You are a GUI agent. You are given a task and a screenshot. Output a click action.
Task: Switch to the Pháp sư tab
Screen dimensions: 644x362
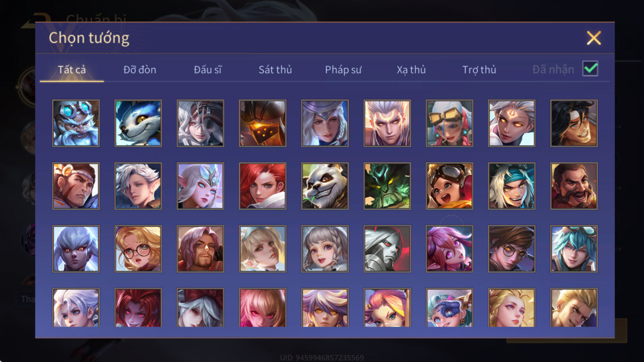pyautogui.click(x=343, y=70)
